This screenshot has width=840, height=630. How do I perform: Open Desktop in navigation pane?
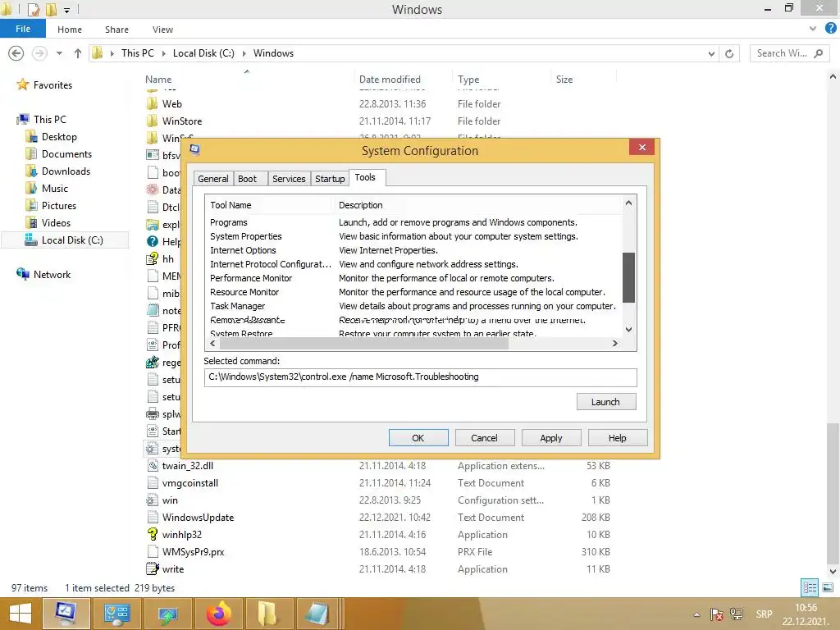(59, 137)
